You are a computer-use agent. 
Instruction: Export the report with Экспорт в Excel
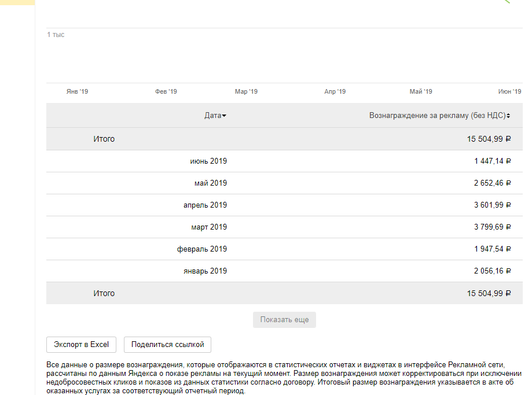coord(81,345)
